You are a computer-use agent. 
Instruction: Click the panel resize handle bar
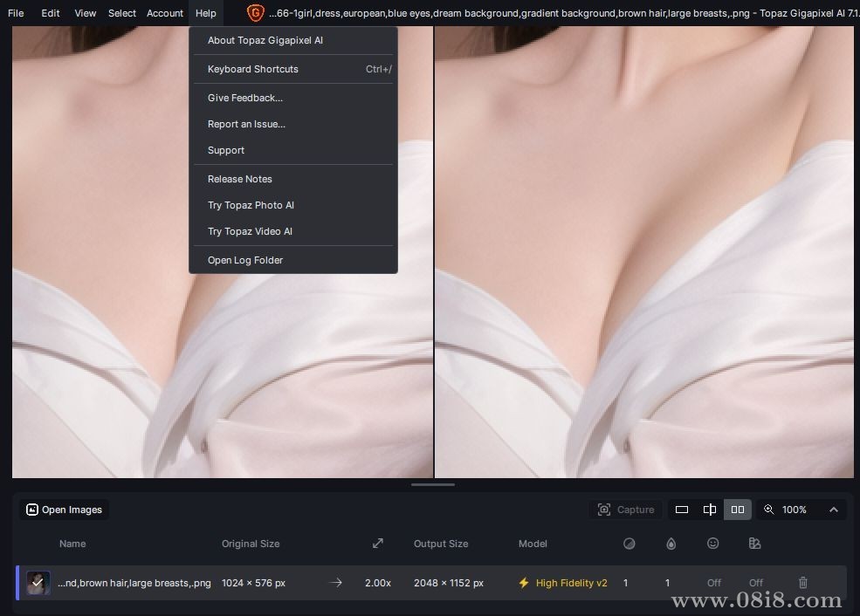(433, 484)
